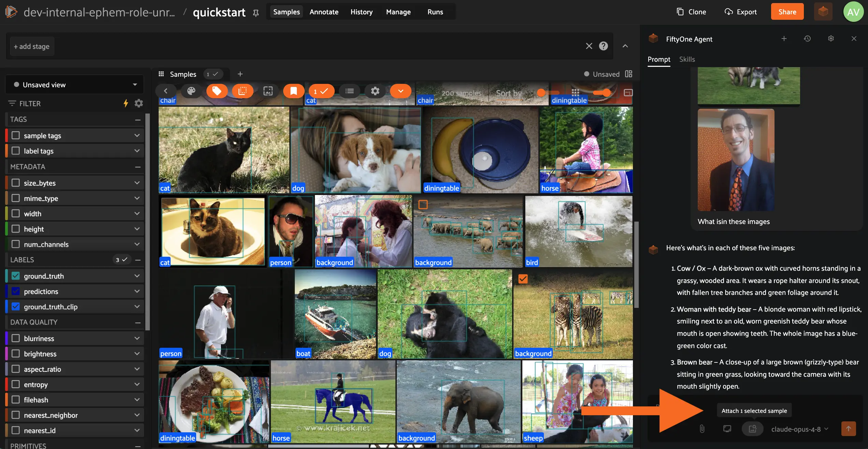Click the screen capture attach icon
The image size is (868, 449).
click(727, 429)
